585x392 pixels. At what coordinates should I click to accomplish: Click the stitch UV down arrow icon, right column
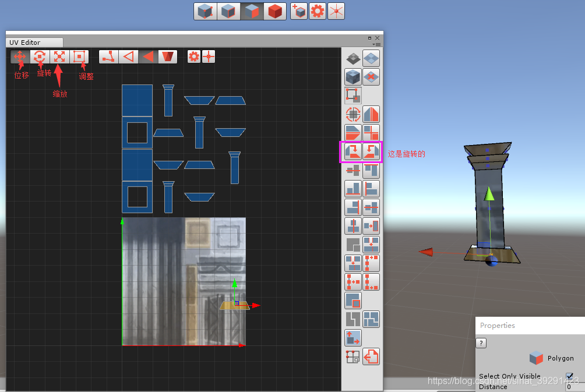coord(371,245)
